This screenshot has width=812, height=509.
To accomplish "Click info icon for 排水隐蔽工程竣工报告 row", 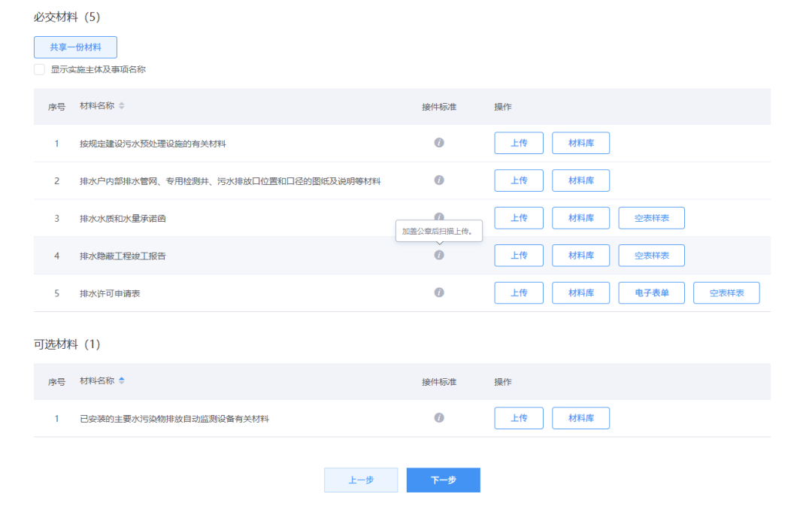I will pyautogui.click(x=439, y=256).
